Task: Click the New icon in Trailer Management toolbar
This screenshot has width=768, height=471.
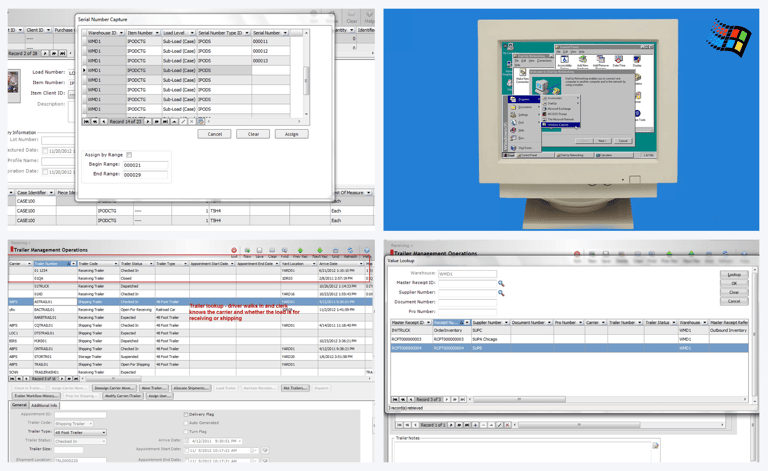Action: pos(247,251)
